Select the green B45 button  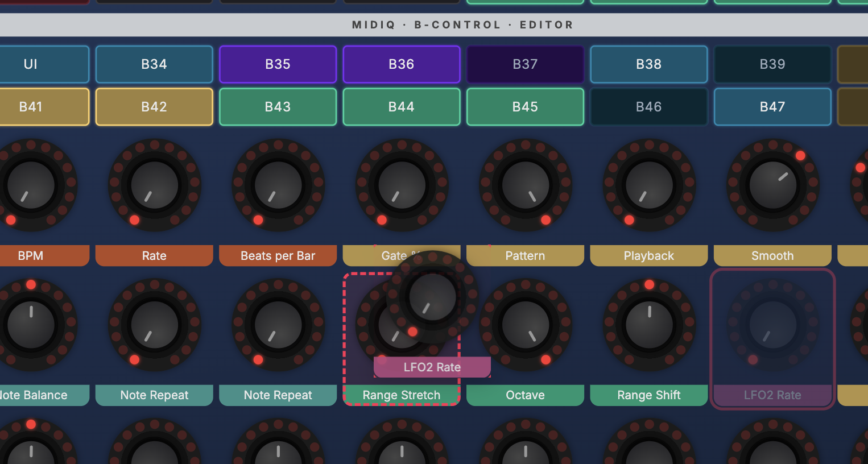coord(525,107)
